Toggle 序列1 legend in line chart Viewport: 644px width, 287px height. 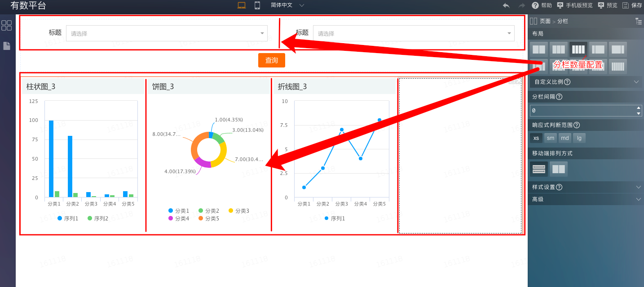click(335, 219)
